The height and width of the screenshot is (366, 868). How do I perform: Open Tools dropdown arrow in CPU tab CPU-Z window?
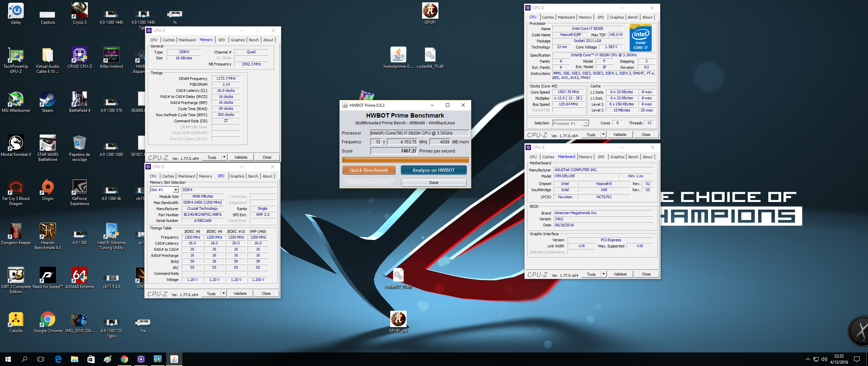603,135
